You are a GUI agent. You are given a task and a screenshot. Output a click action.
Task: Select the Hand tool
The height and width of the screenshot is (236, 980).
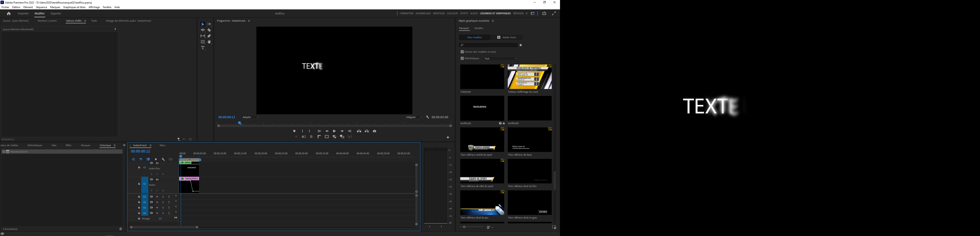(209, 42)
